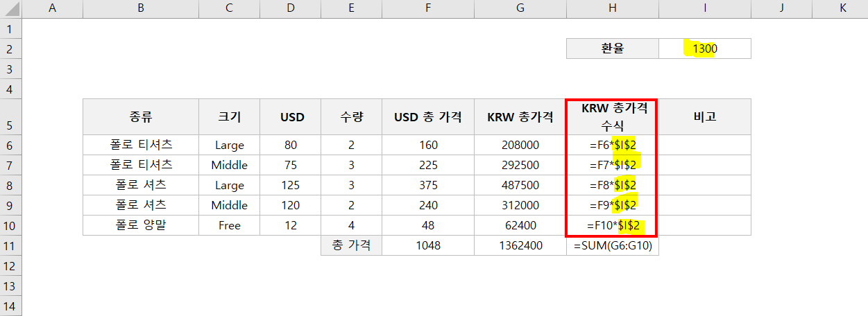The height and width of the screenshot is (316, 868).
Task: Click the 총 가격 label cell
Action: [x=352, y=245]
